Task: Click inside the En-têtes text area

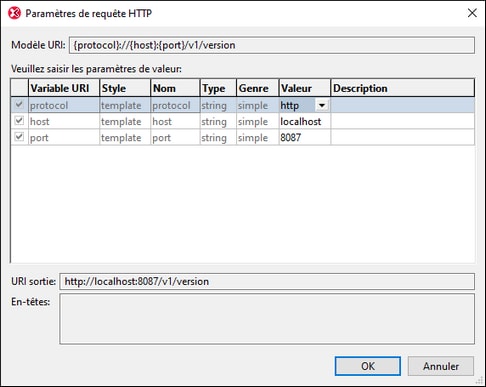Action: (267, 319)
